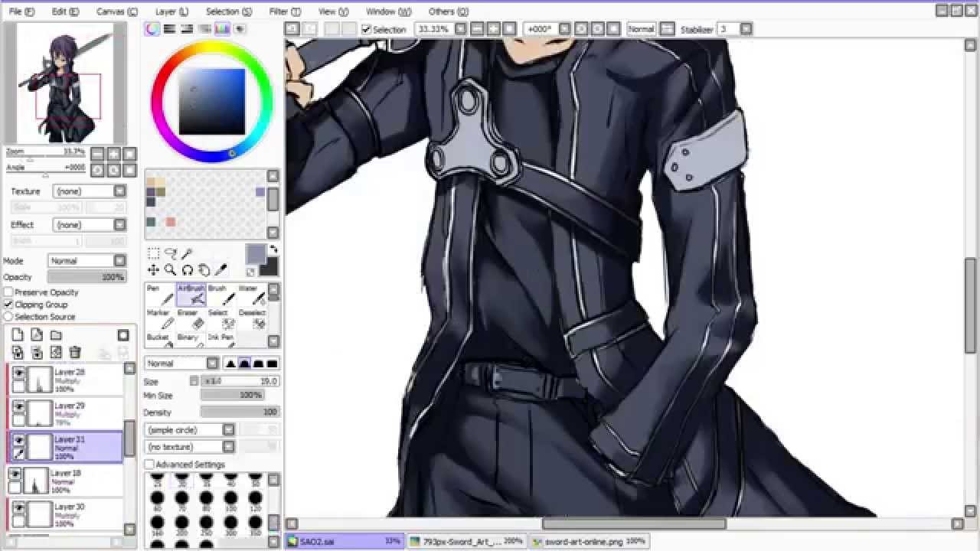Activate the hand pan tool
The image size is (980, 551).
(204, 270)
